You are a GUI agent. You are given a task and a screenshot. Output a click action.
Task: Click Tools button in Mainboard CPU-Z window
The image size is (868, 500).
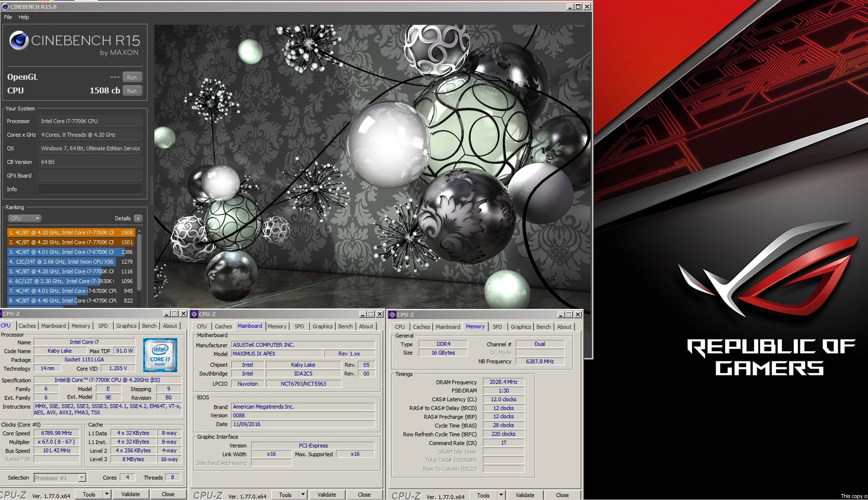pyautogui.click(x=285, y=495)
